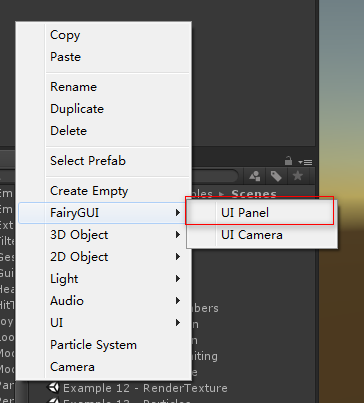This screenshot has height=403, width=364.
Task: Click Select Prefab menu entry
Action: pyautogui.click(x=104, y=161)
